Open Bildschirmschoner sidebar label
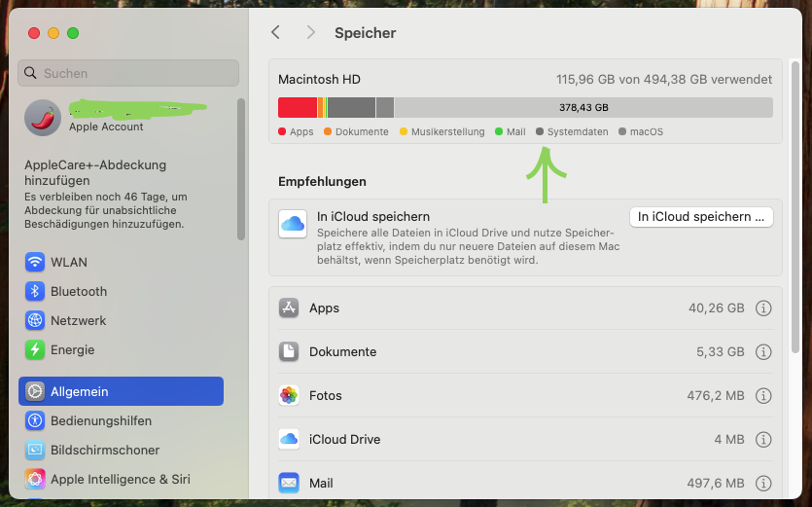This screenshot has height=507, width=812. point(105,450)
